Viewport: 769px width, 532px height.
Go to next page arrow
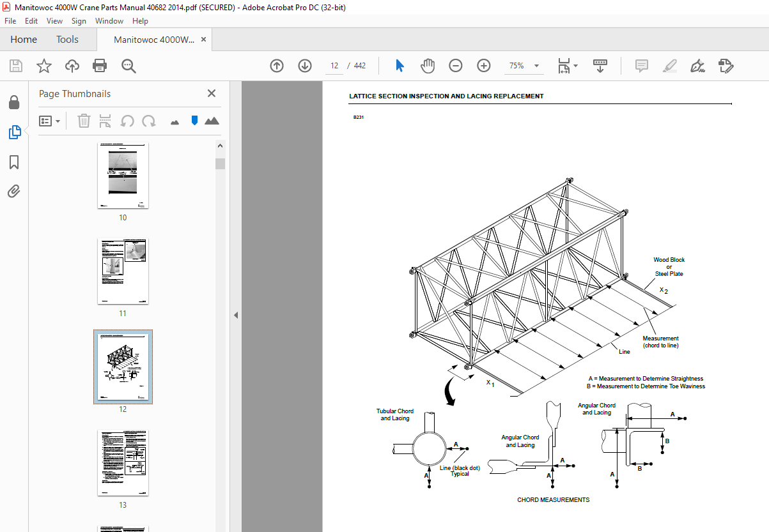click(305, 66)
